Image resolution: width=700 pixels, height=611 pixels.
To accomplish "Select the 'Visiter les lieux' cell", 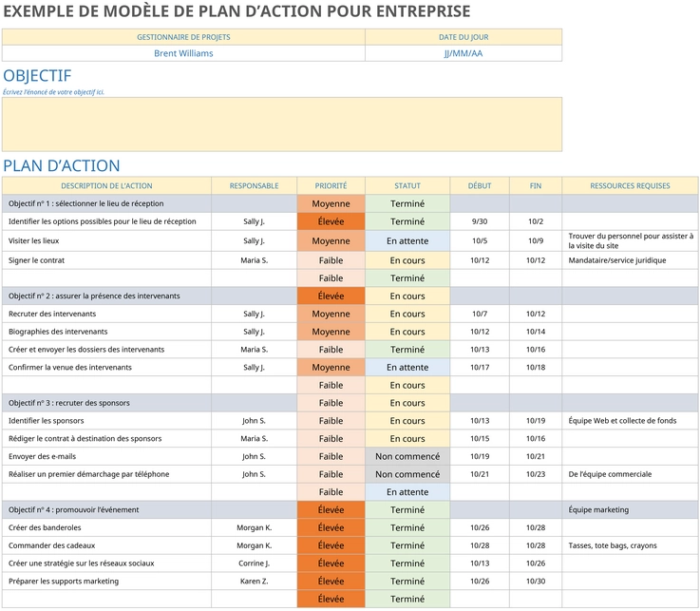I will [106, 240].
